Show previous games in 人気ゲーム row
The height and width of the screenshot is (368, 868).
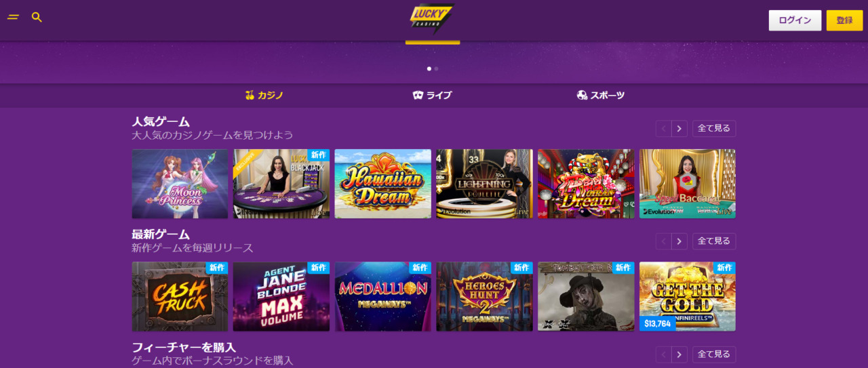tap(664, 128)
